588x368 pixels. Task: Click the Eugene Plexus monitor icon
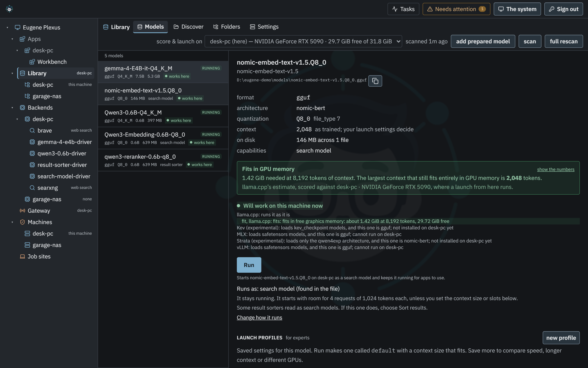[x=18, y=27]
